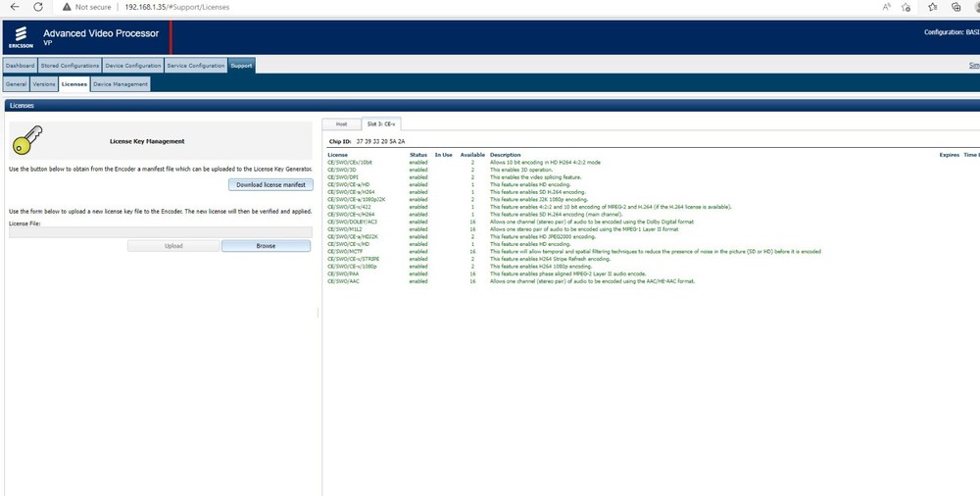Select the CE/SWO/CE-a/1080pJ2K license entry
The width and height of the screenshot is (980, 496).
tap(357, 200)
